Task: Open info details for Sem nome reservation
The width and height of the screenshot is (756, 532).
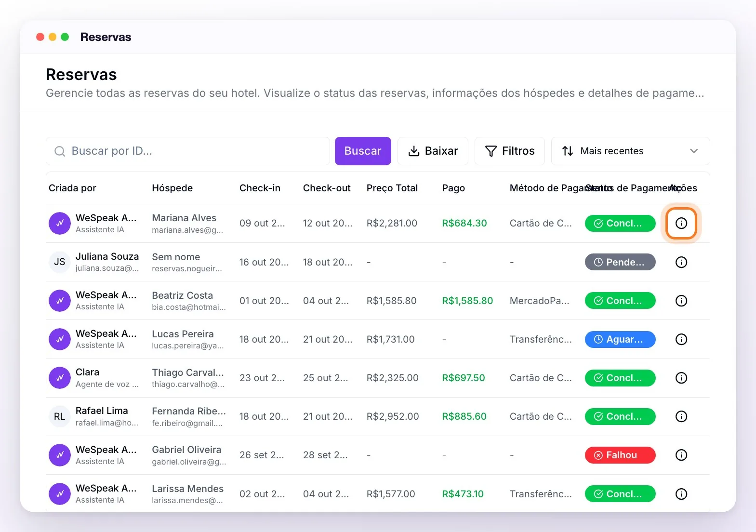Action: (681, 262)
